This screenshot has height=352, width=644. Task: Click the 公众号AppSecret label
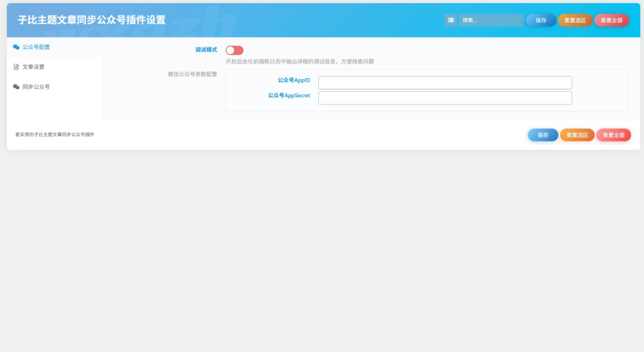289,96
